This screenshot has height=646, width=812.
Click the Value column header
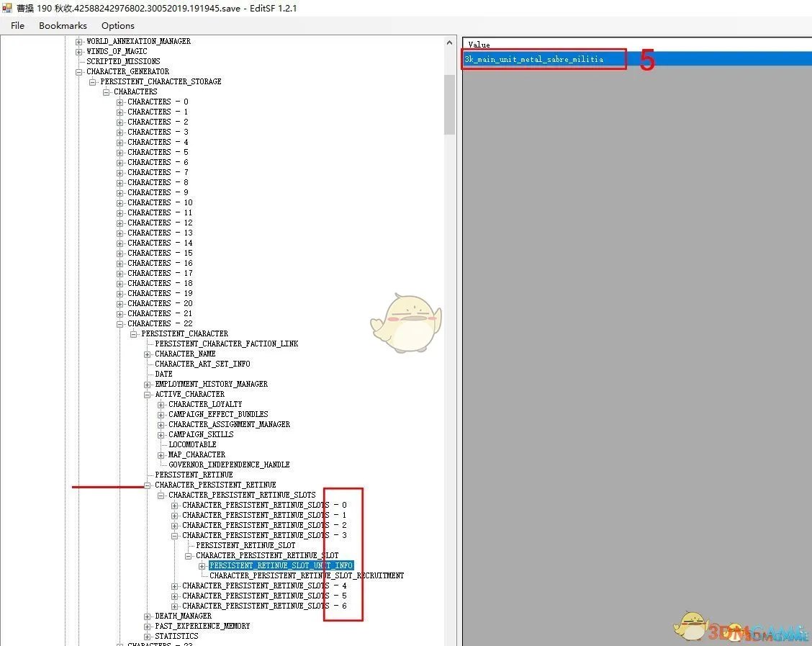pyautogui.click(x=479, y=45)
